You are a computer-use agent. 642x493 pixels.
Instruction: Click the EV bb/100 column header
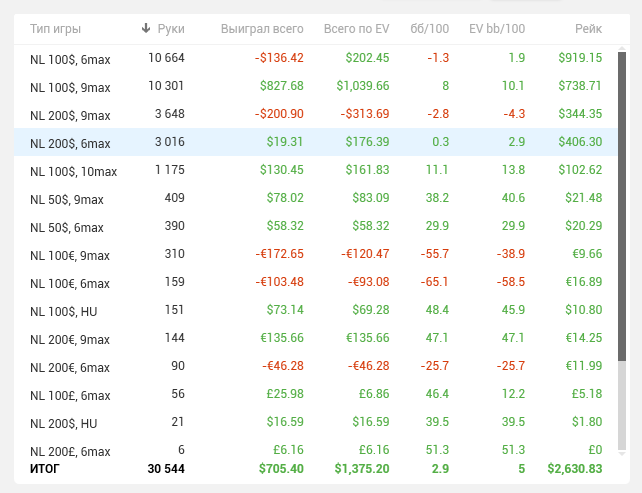point(496,28)
